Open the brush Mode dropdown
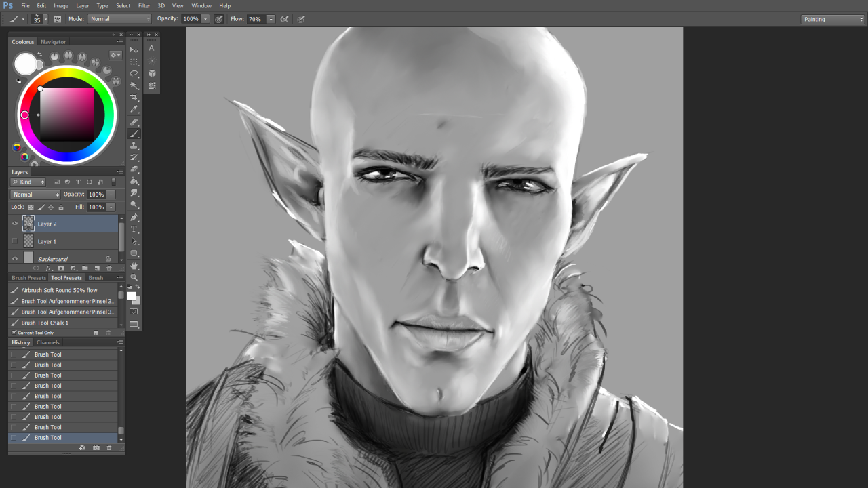The image size is (868, 488). click(119, 19)
